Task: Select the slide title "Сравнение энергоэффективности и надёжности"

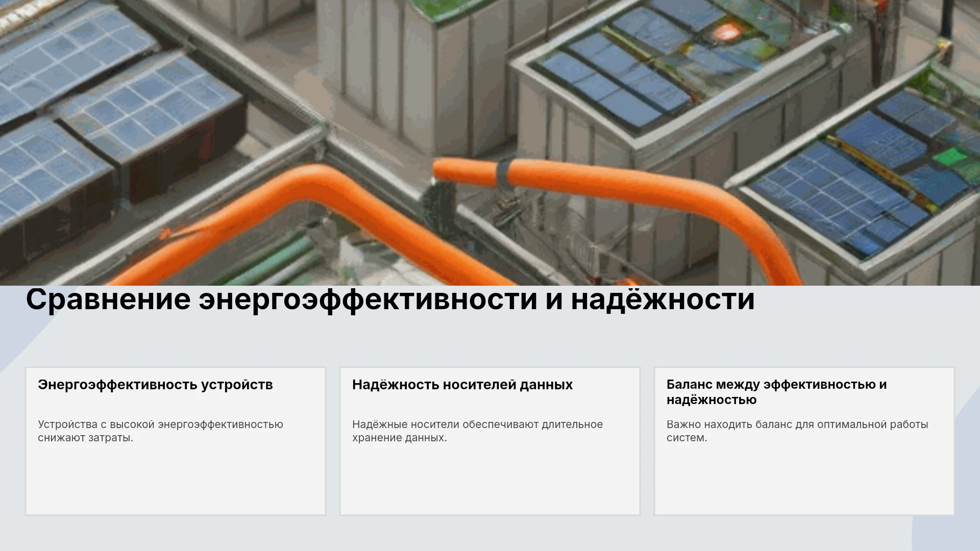Action: pos(390,299)
